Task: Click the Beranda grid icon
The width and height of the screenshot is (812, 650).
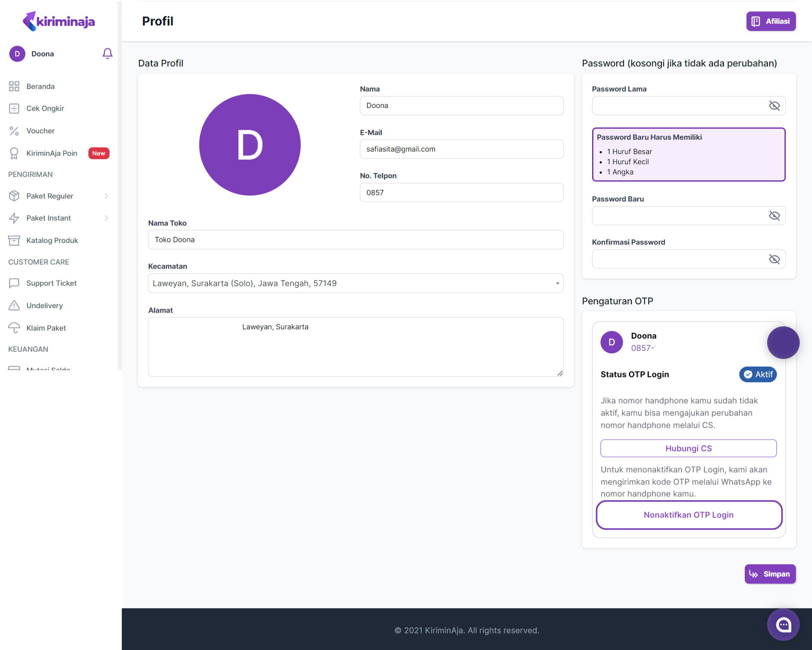Action: (14, 86)
